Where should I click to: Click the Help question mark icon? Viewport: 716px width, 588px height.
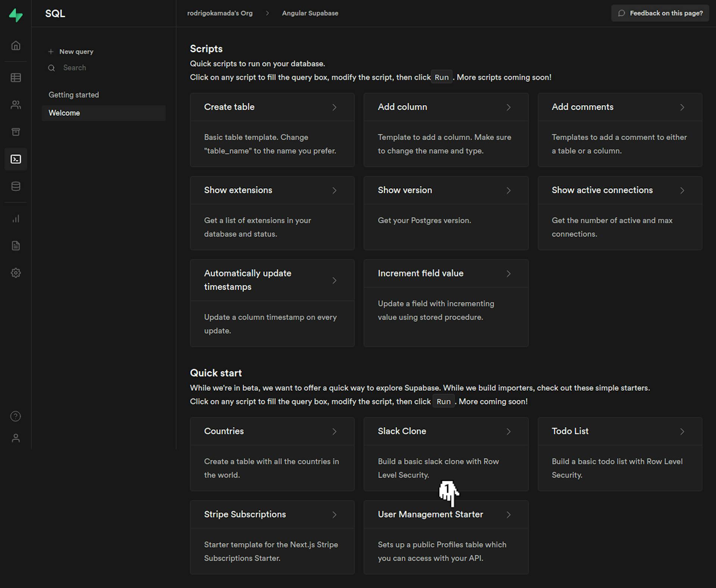[16, 416]
